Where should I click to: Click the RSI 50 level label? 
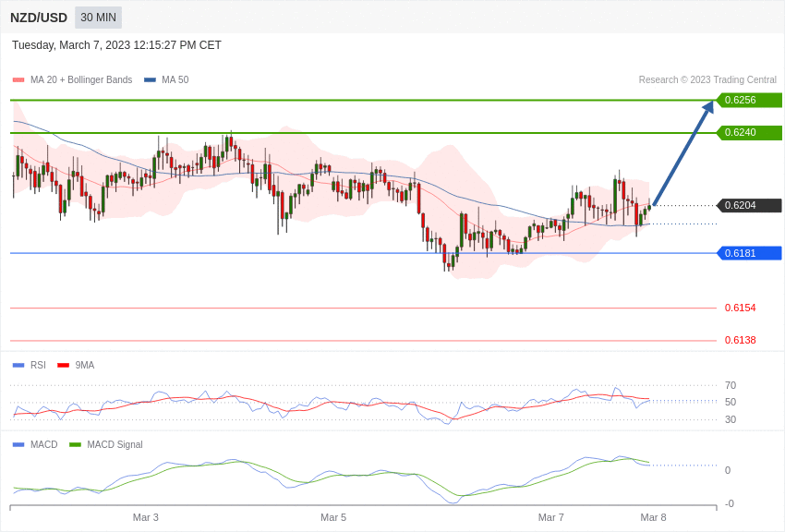(731, 402)
